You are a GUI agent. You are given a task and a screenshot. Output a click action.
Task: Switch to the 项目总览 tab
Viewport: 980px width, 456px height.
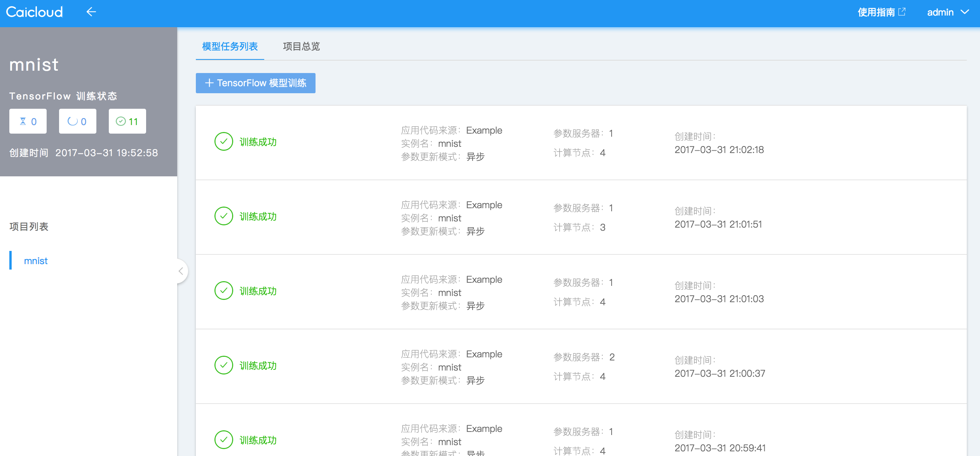[x=301, y=47]
